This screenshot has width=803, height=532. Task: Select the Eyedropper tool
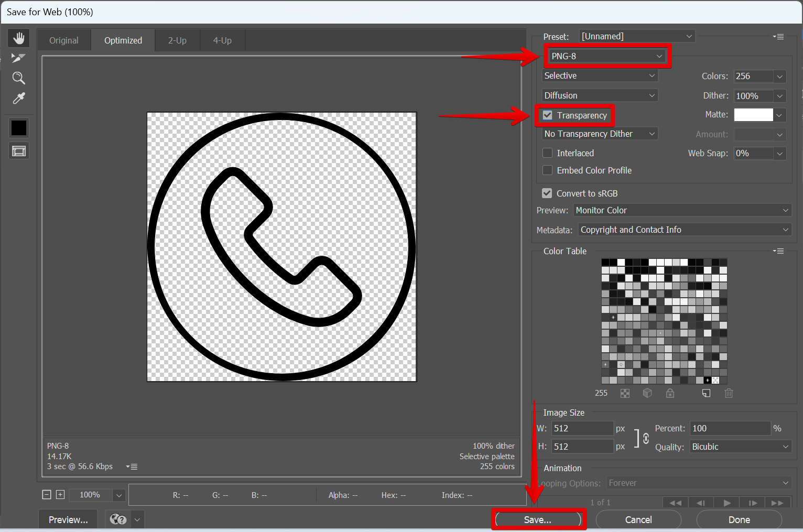(19, 98)
